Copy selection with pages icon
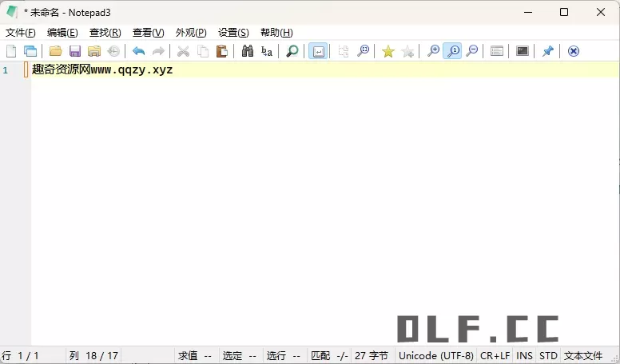The height and width of the screenshot is (364, 620). (x=203, y=51)
